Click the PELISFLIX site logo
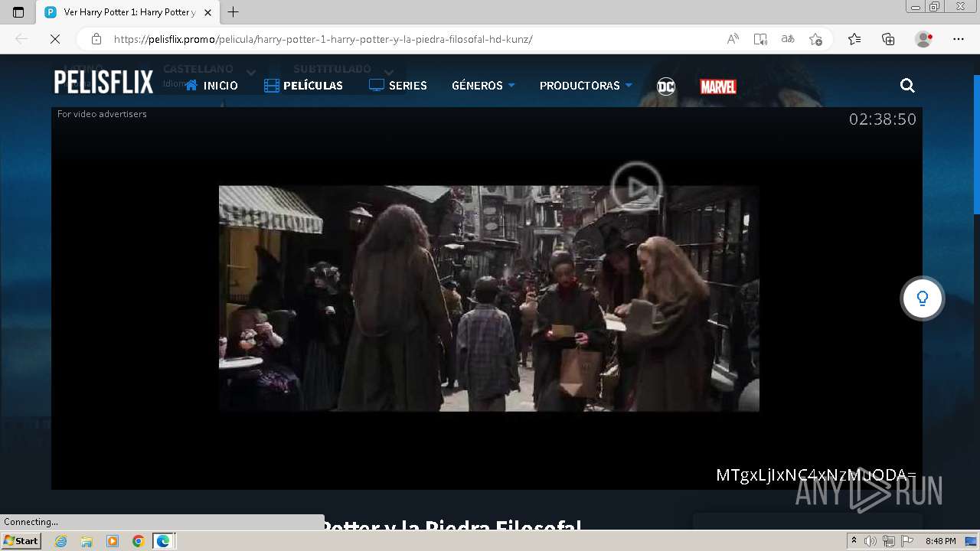This screenshot has width=980, height=551. (103, 83)
